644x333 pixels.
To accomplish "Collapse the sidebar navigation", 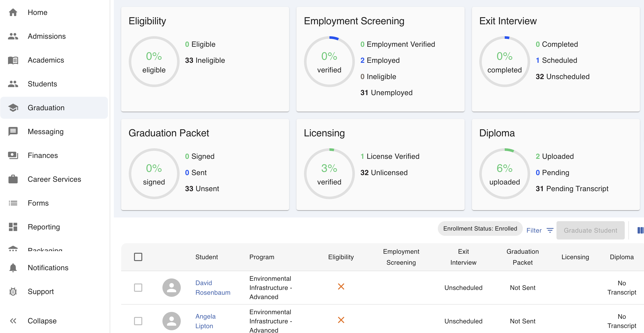I will coord(42,321).
